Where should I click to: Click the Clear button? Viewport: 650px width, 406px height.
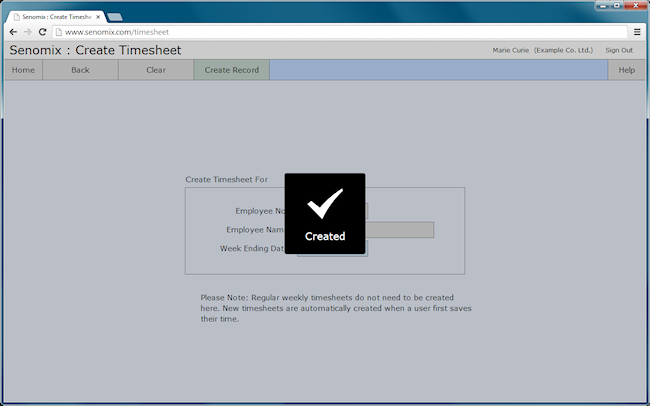(x=156, y=70)
